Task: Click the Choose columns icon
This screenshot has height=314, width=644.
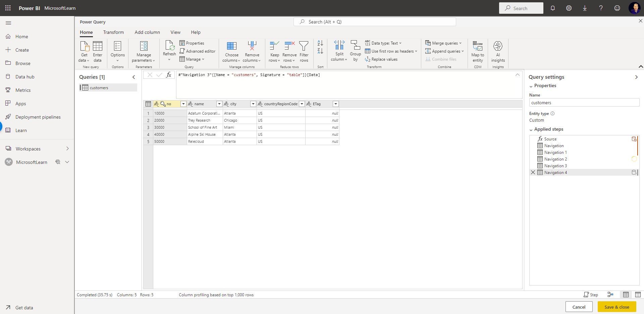Action: 232,46
